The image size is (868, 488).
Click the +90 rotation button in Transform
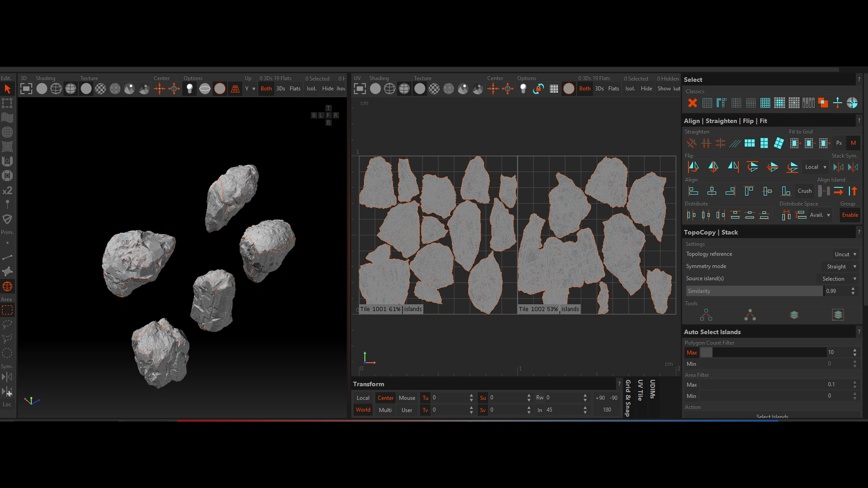click(x=600, y=398)
